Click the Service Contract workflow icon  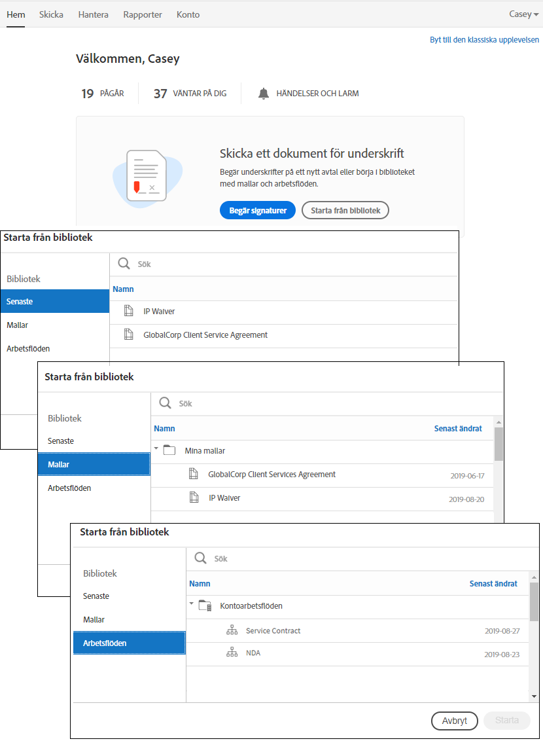[x=232, y=631]
